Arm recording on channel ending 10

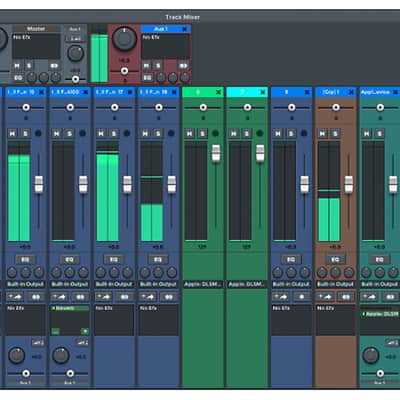point(38,133)
